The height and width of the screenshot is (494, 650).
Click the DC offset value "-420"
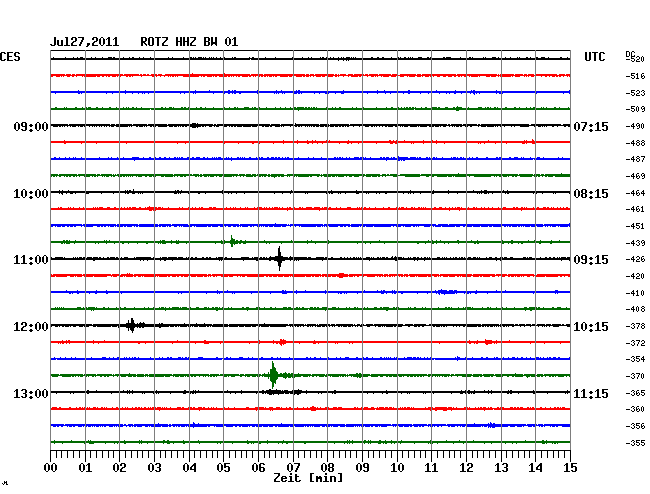[x=635, y=276]
